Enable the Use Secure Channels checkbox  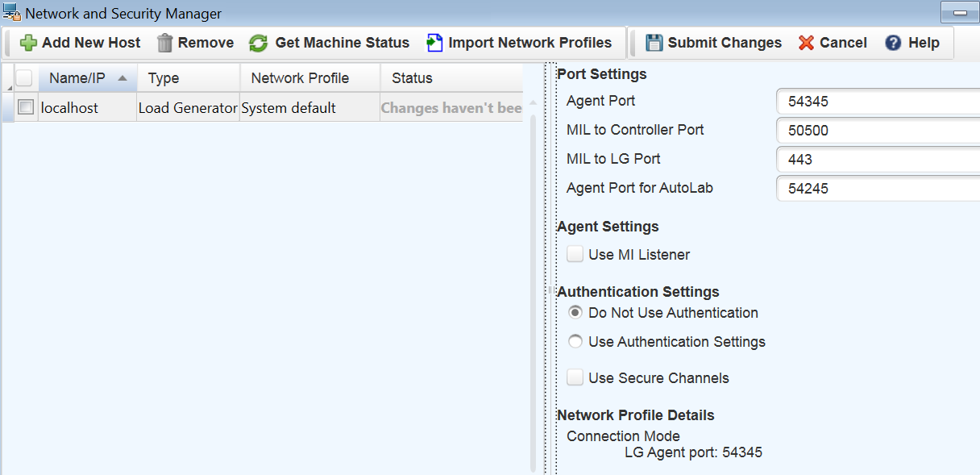coord(575,377)
